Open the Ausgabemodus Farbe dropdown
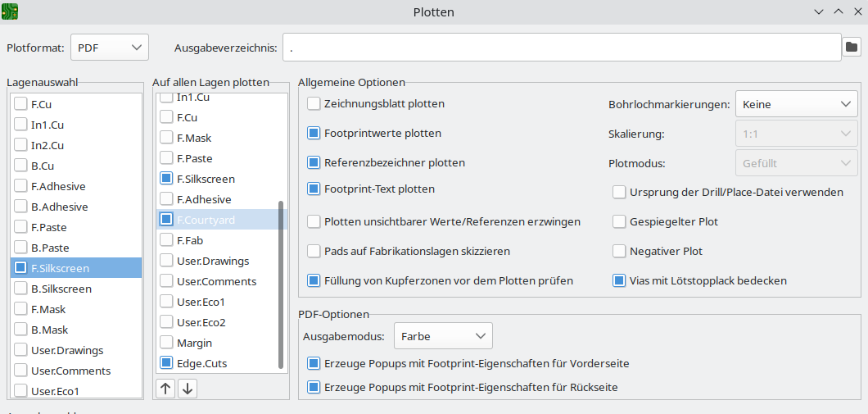The height and width of the screenshot is (414, 868). [x=443, y=336]
